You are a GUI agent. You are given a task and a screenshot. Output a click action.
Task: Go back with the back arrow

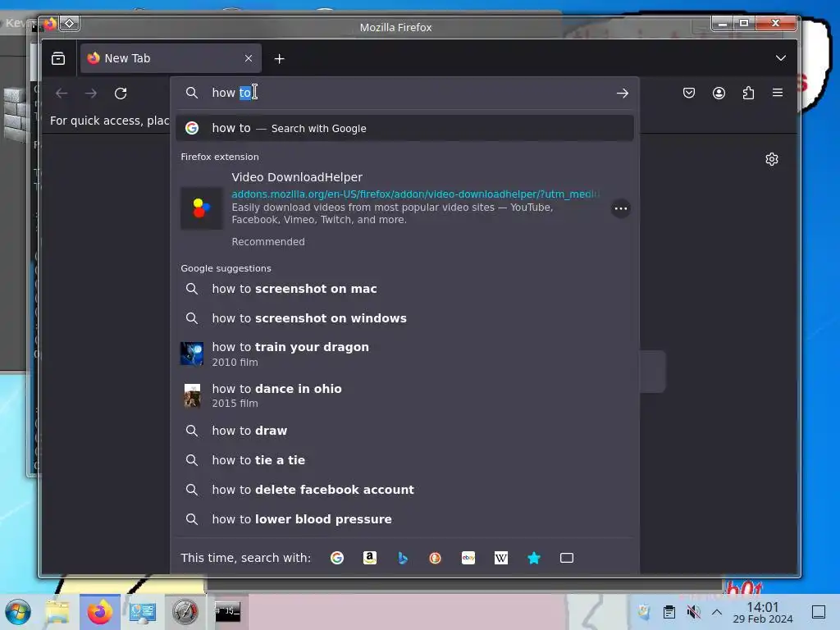pos(62,94)
